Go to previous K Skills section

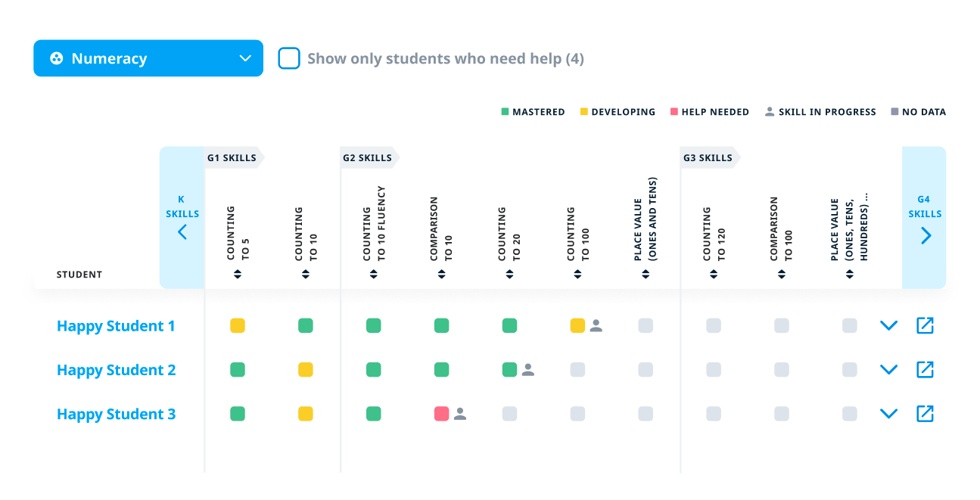(182, 231)
